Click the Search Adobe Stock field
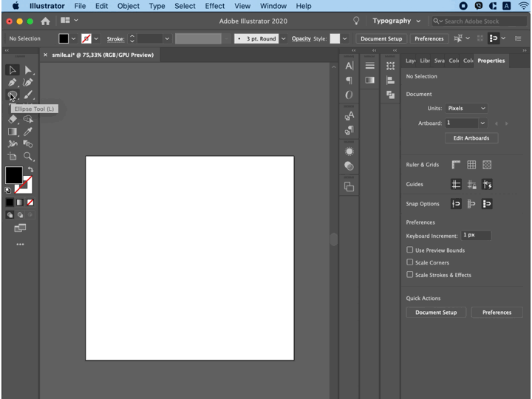This screenshot has width=532, height=399. tap(480, 21)
